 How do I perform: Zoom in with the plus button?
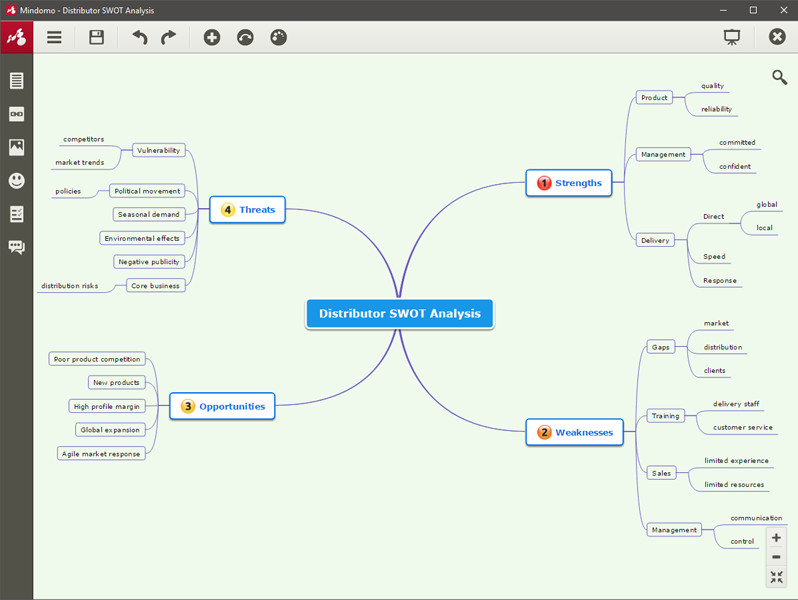click(x=776, y=537)
